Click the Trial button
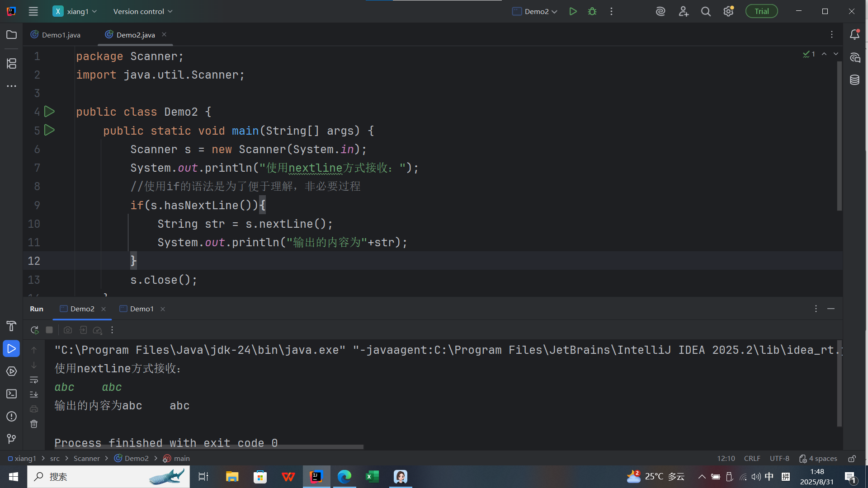This screenshot has width=868, height=488. 761,11
